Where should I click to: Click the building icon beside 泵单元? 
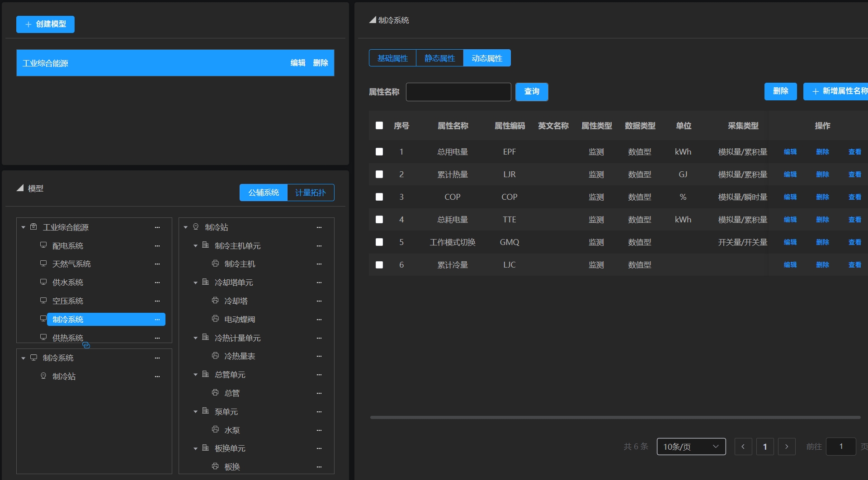point(206,411)
